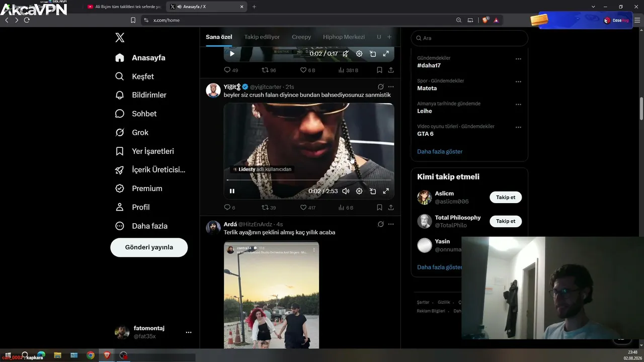Share the post with 381 B views
Image resolution: width=644 pixels, height=362 pixels.
[391, 70]
